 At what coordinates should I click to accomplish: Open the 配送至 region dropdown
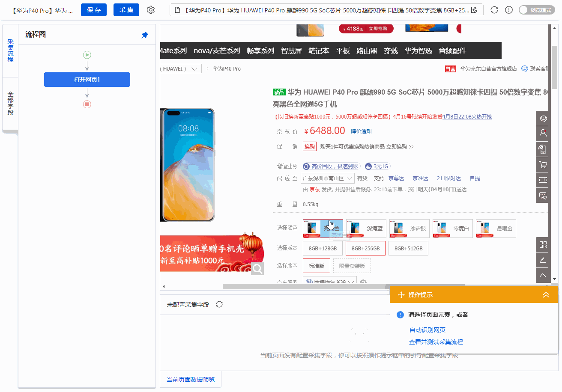(327, 178)
